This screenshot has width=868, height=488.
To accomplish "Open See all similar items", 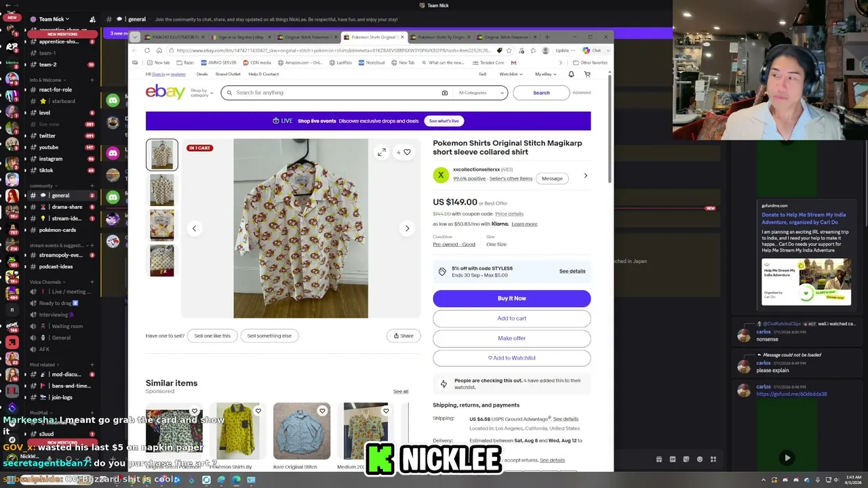I will pos(401,392).
